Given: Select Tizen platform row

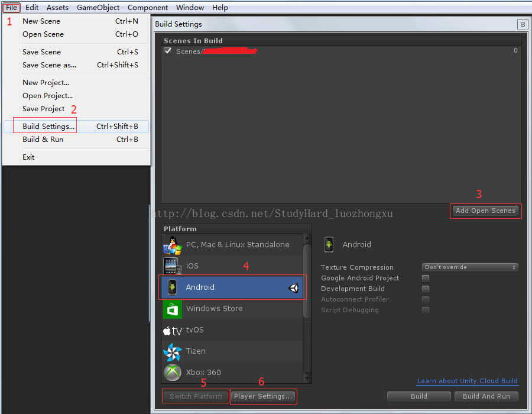Looking at the screenshot, I should point(232,351).
